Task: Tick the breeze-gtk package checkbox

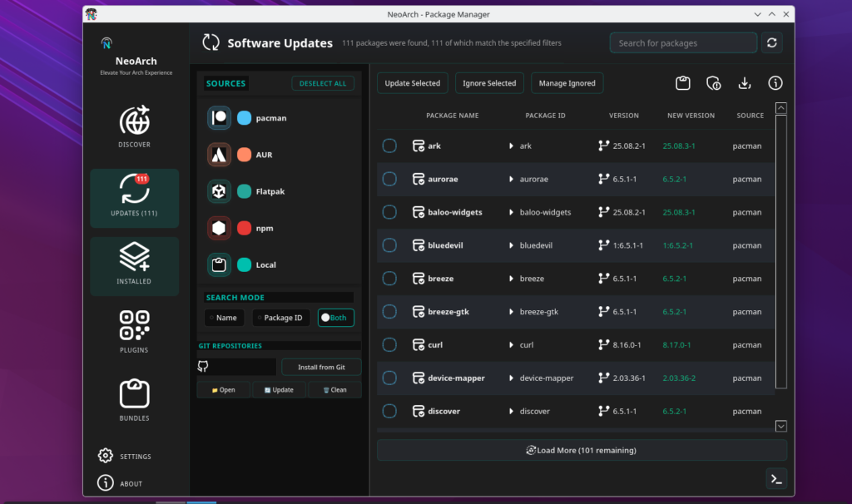Action: coord(389,311)
